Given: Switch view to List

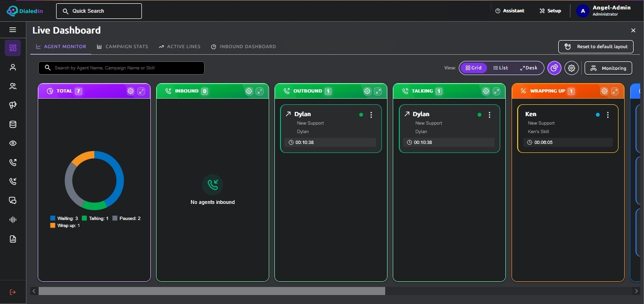Looking at the screenshot, I should (500, 68).
